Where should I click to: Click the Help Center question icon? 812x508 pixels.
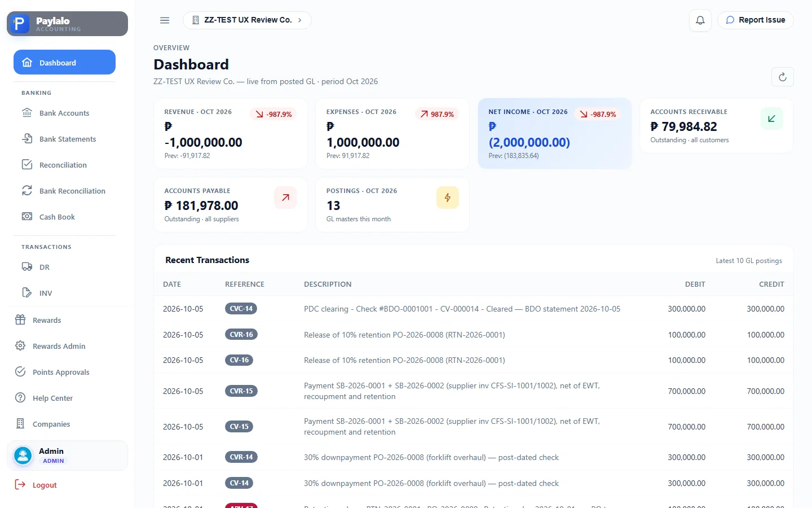20,398
